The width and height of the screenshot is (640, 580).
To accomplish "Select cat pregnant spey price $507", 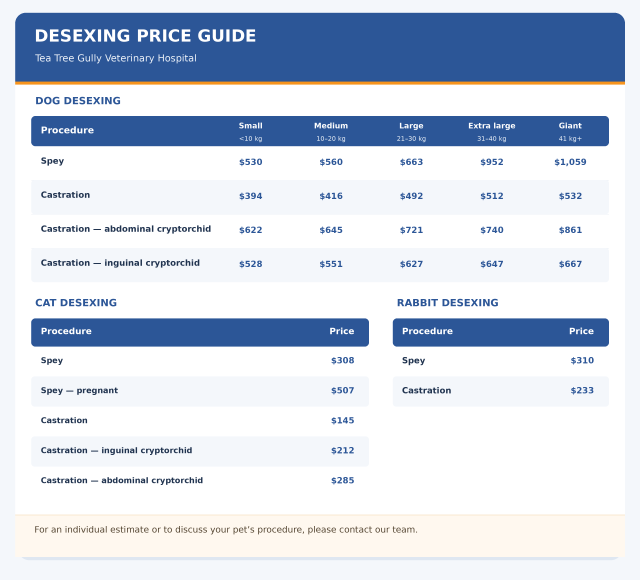I will tap(342, 391).
